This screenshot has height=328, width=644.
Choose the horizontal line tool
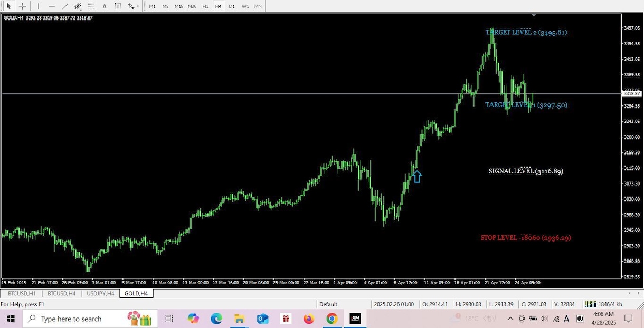[52, 6]
